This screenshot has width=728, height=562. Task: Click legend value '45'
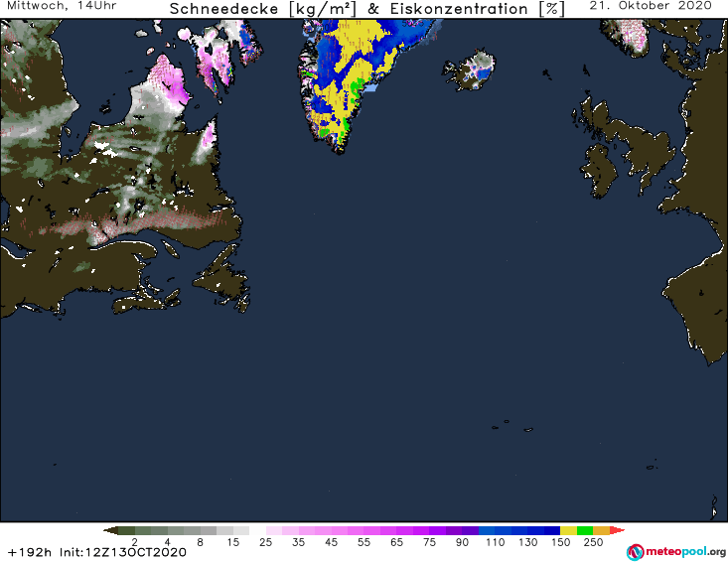click(x=331, y=542)
